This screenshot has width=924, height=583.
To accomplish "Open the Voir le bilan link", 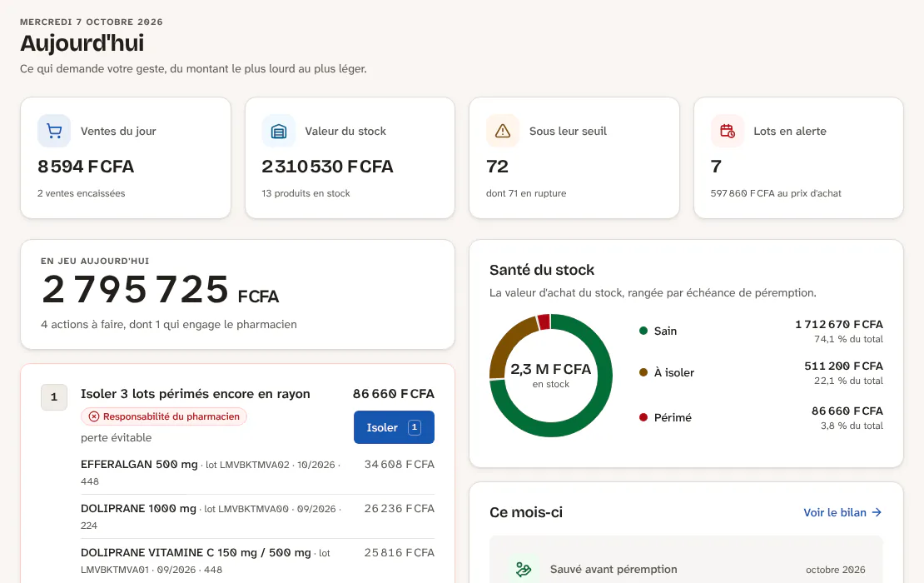I will click(x=842, y=512).
